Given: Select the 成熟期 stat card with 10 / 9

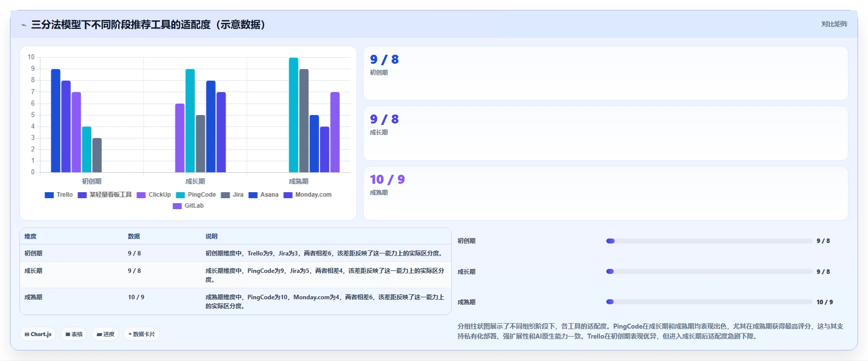Looking at the screenshot, I should coord(605,193).
